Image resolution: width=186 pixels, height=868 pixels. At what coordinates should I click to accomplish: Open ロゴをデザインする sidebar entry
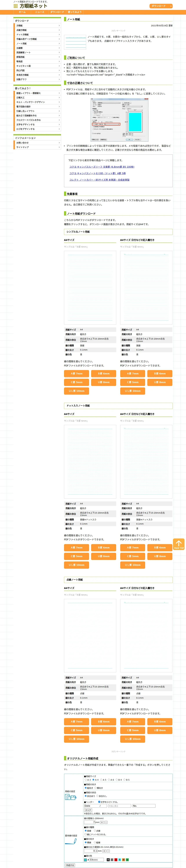click(x=37, y=129)
